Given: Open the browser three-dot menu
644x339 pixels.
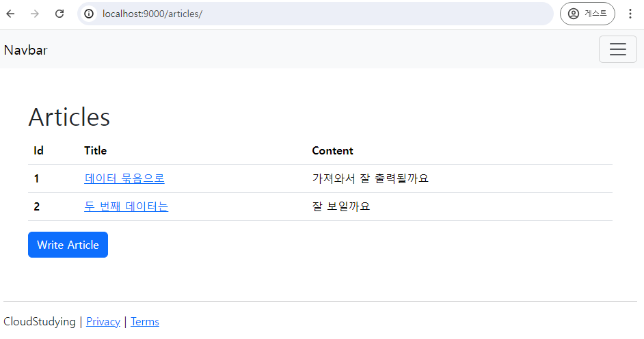Looking at the screenshot, I should [630, 14].
